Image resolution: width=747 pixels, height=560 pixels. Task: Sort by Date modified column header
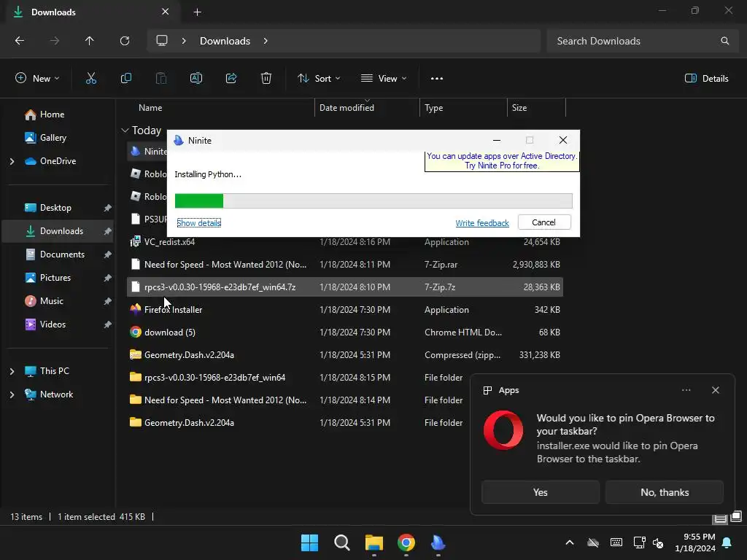367,108
